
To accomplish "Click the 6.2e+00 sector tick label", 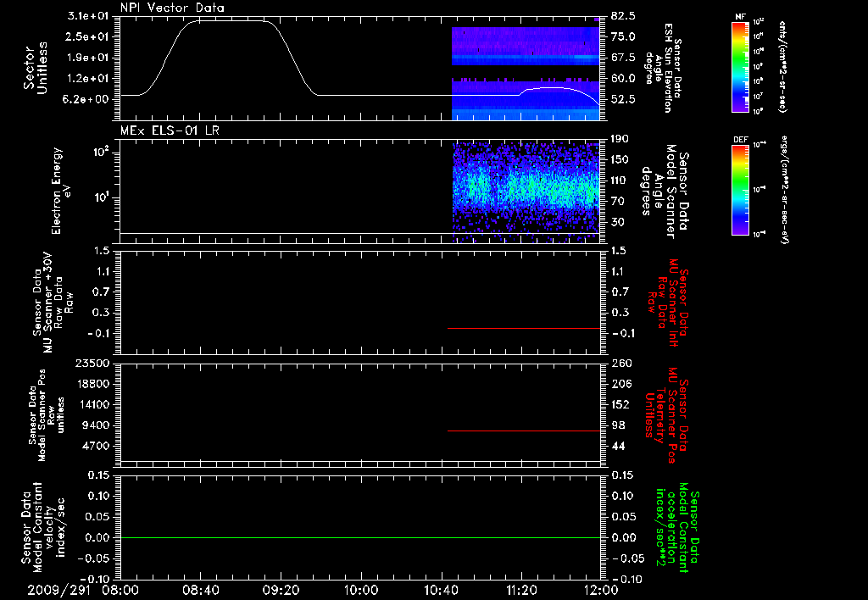I will 87,99.
